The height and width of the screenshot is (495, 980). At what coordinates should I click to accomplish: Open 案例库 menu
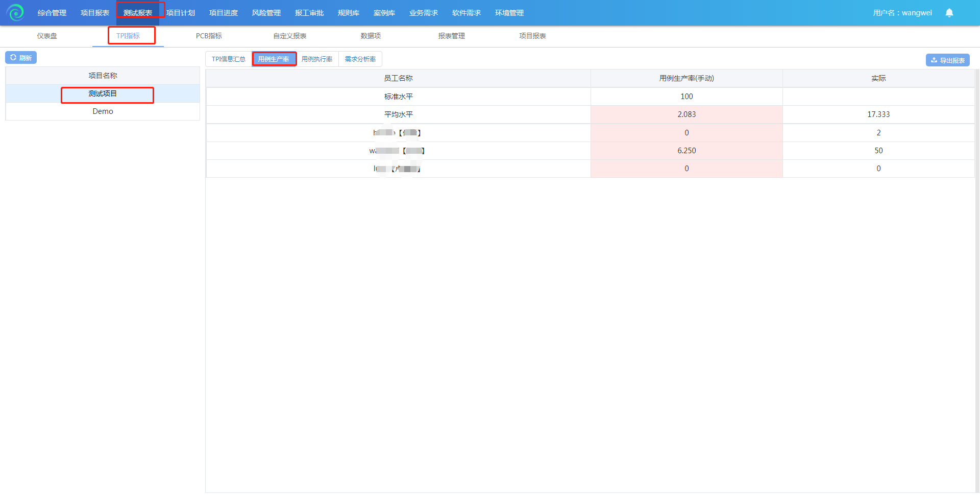(x=384, y=13)
